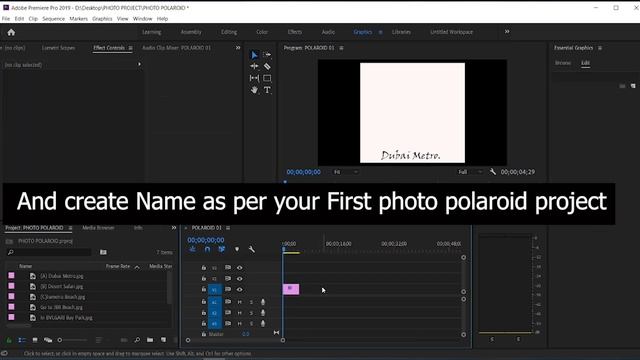The height and width of the screenshot is (360, 640).
Task: Open the Full playback resolution dropdown
Action: pyautogui.click(x=470, y=172)
